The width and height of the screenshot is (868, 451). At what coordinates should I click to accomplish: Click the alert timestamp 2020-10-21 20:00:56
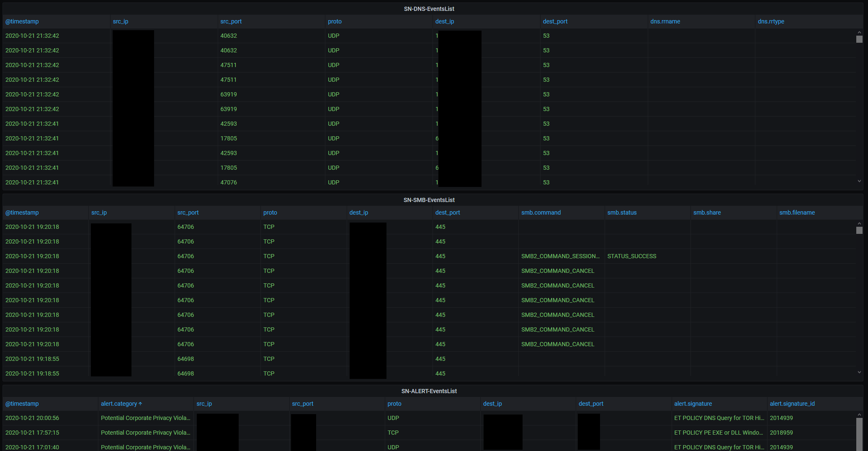coord(32,418)
